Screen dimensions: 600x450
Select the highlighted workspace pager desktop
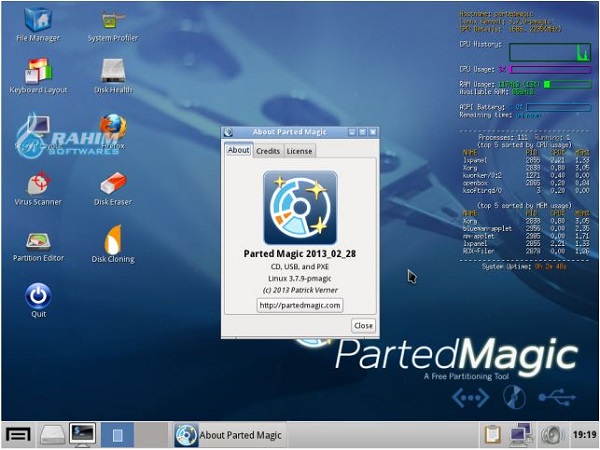pos(117,435)
